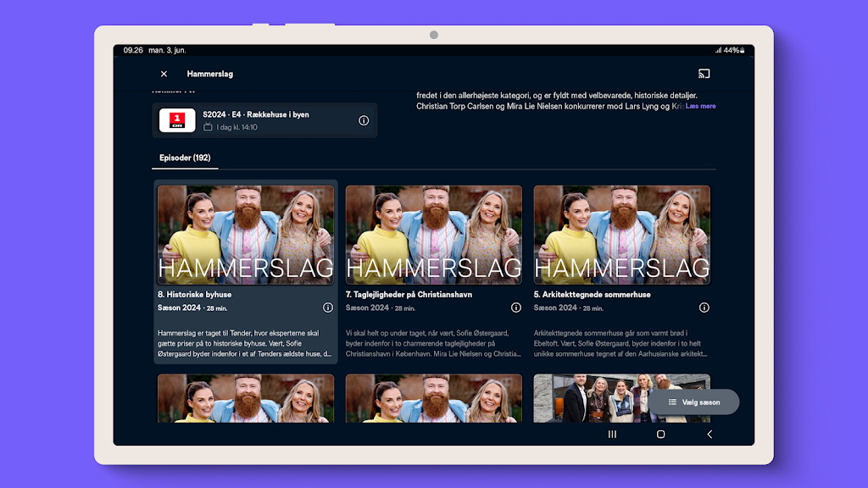The height and width of the screenshot is (488, 868).
Task: Show info for Taglejligheder på Christianshavn episode
Action: coord(515,308)
